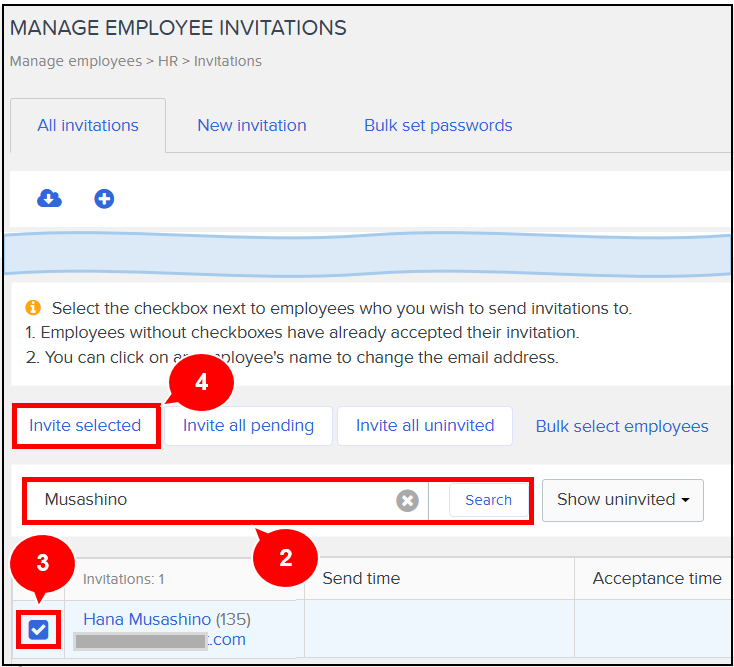The height and width of the screenshot is (667, 734).
Task: Uncheck the checkbox beside Hana Musashino
Action: tap(39, 629)
